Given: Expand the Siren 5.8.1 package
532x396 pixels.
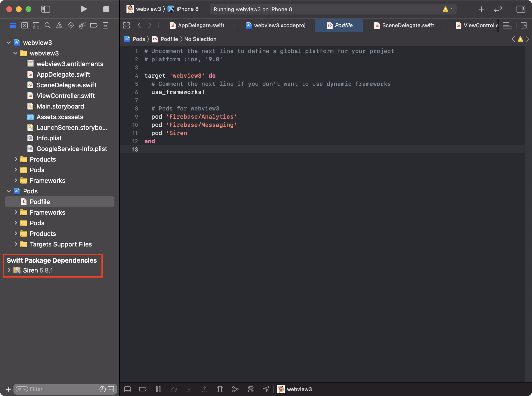Looking at the screenshot, I should click(9, 270).
